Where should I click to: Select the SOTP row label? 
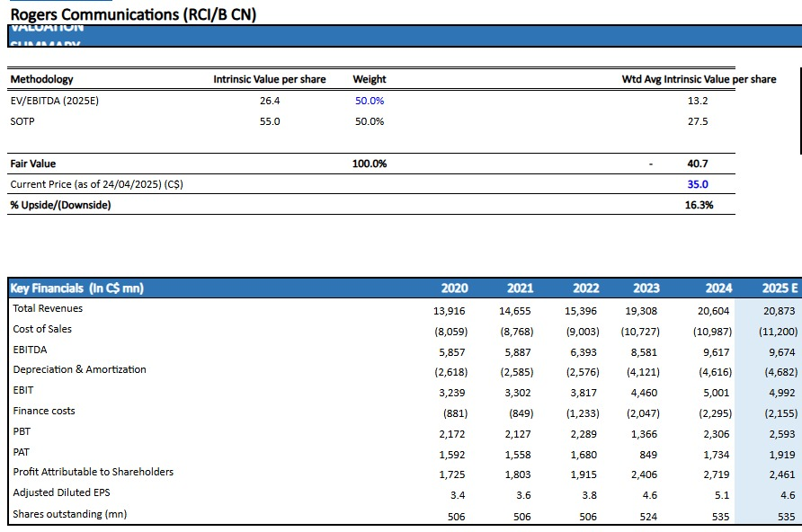(x=22, y=121)
